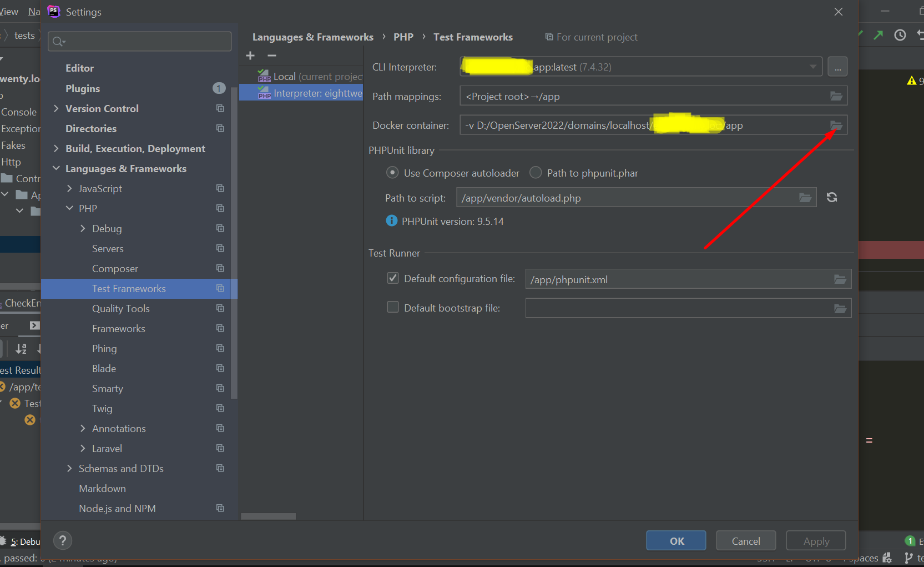
Task: Click the sort alphabetically icon in test panel
Action: click(21, 349)
